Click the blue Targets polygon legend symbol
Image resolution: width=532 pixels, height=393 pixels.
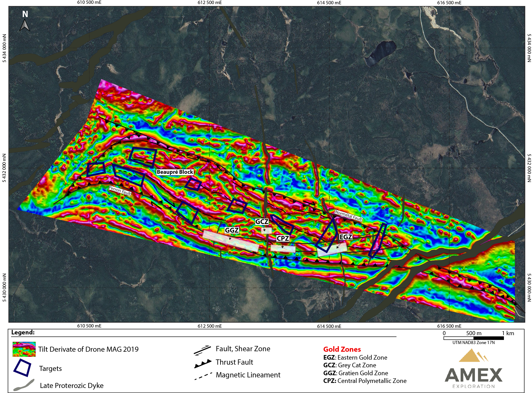(23, 368)
